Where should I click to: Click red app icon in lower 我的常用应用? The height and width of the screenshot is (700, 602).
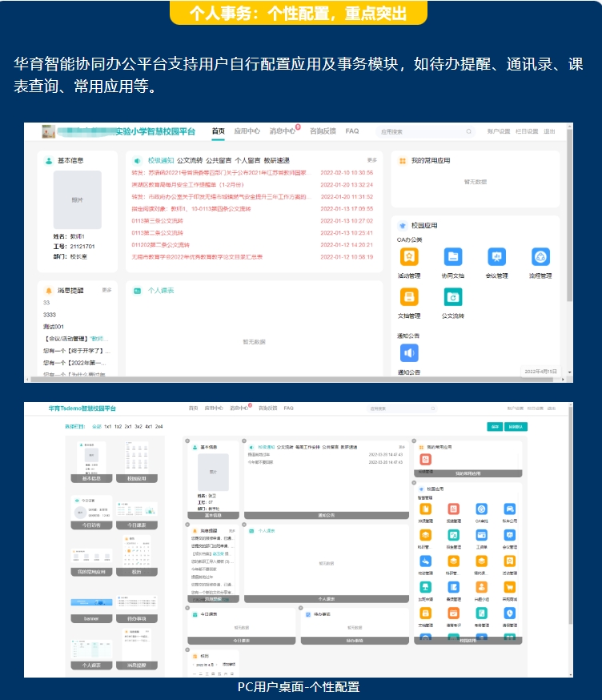[425, 460]
